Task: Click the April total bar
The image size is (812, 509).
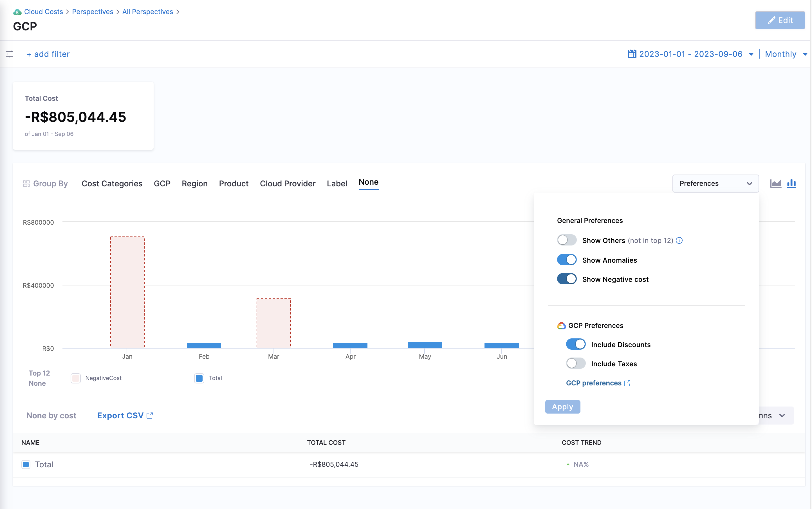Action: coord(350,345)
